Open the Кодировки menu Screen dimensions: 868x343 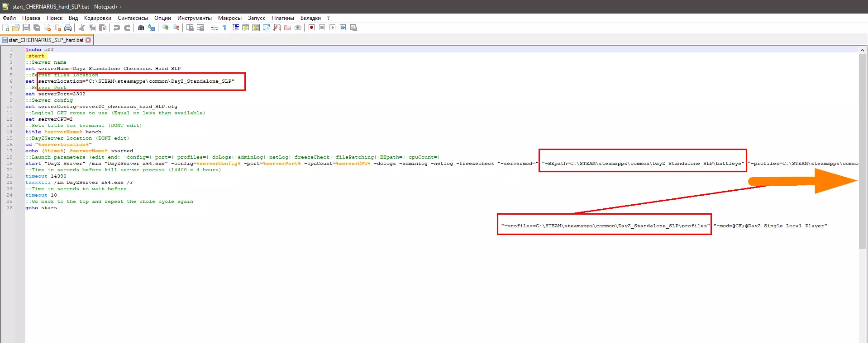98,18
